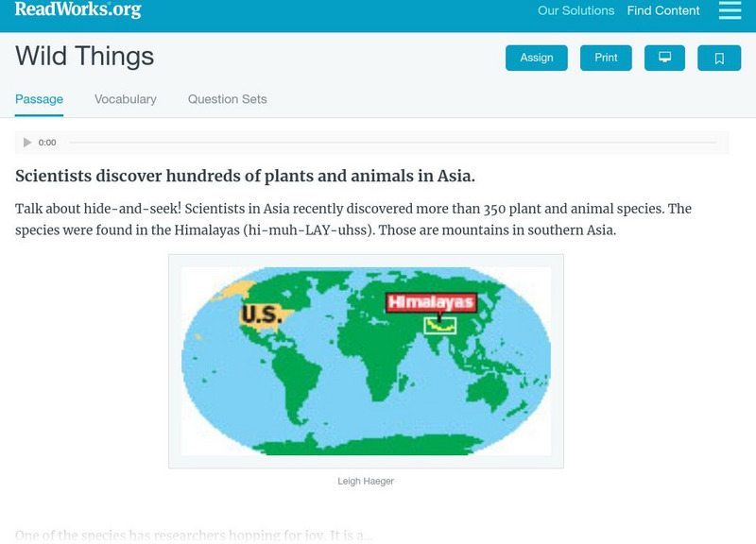Seek along the audio progress bar
This screenshot has width=756, height=544.
(x=392, y=143)
